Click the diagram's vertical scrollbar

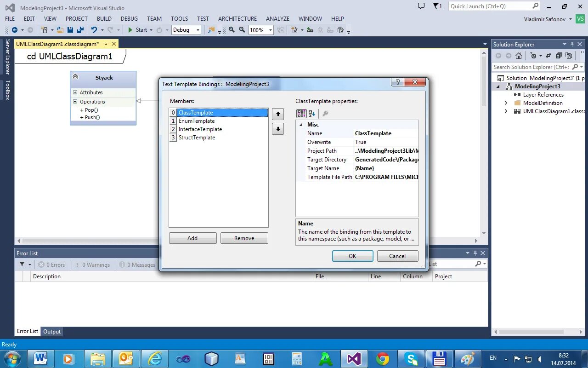point(484,143)
